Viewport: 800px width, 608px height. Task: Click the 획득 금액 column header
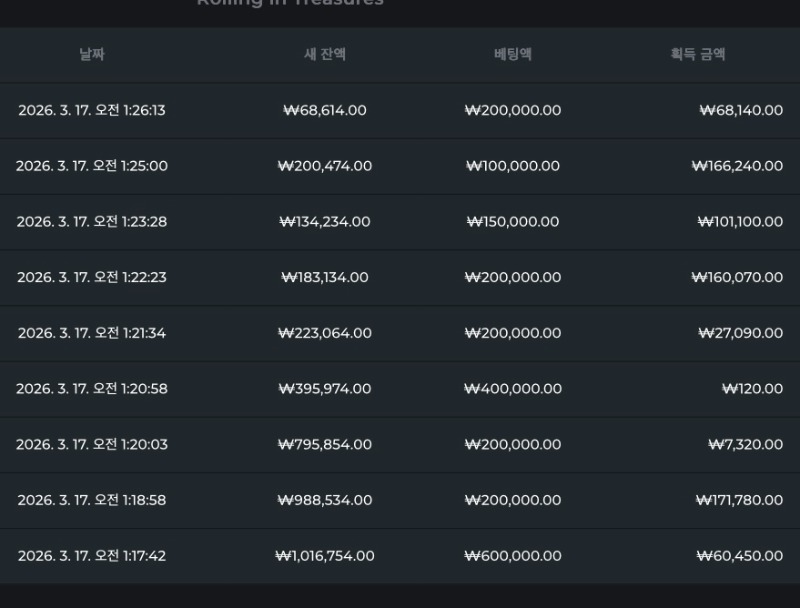pyautogui.click(x=698, y=55)
